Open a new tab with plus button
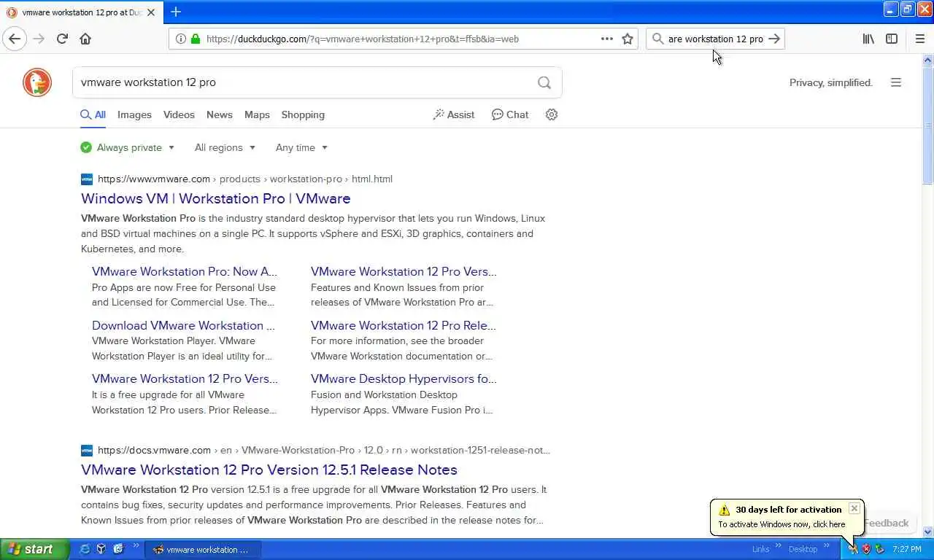The height and width of the screenshot is (560, 934). click(176, 12)
